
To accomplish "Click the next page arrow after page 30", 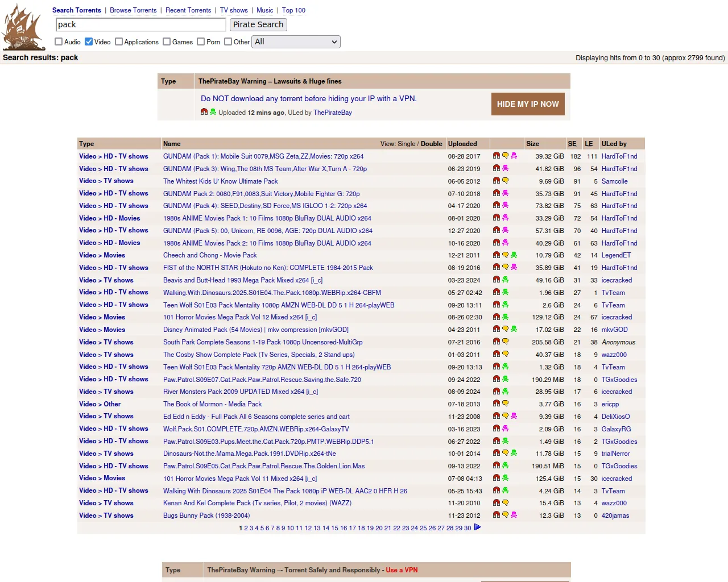I will pos(477,527).
